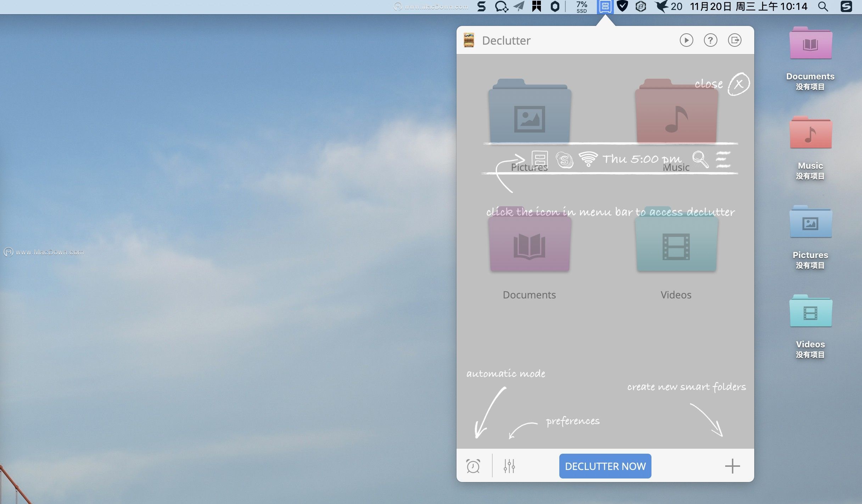Click the Declutter title text
The image size is (862, 504).
coord(506,40)
